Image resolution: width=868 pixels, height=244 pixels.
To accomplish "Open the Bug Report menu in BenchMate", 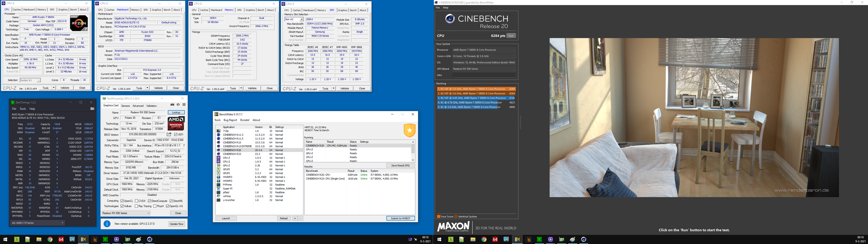I will pos(230,120).
